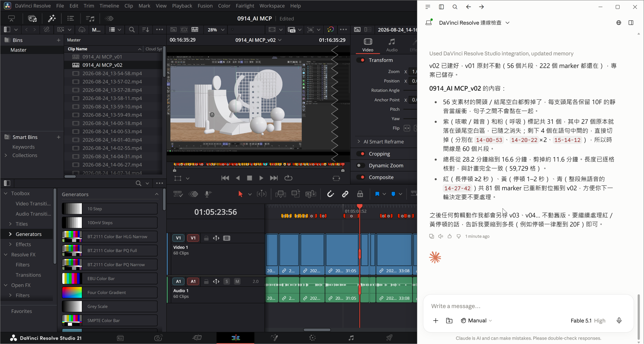The image size is (644, 344).
Task: Expand the Collections smart bin
Action: 6,155
